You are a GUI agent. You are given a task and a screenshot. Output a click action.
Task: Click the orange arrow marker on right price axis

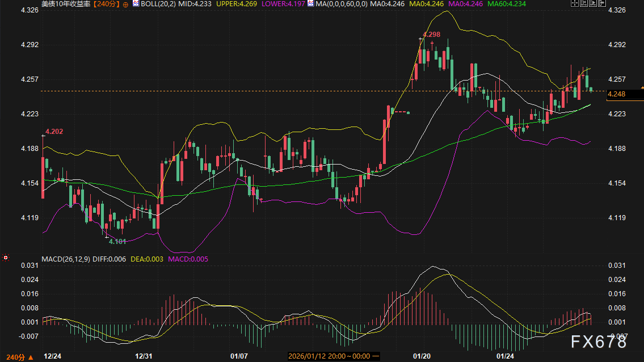click(642, 87)
